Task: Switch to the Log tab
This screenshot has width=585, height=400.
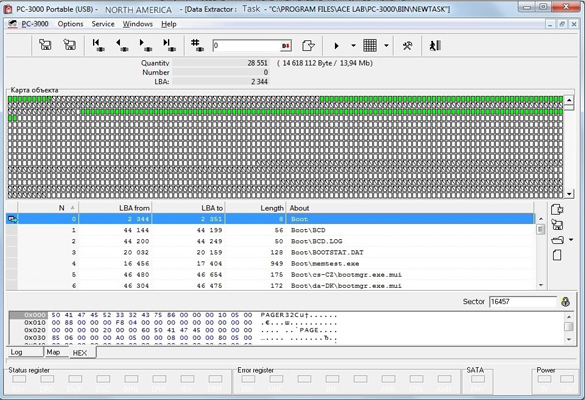Action: [25, 352]
